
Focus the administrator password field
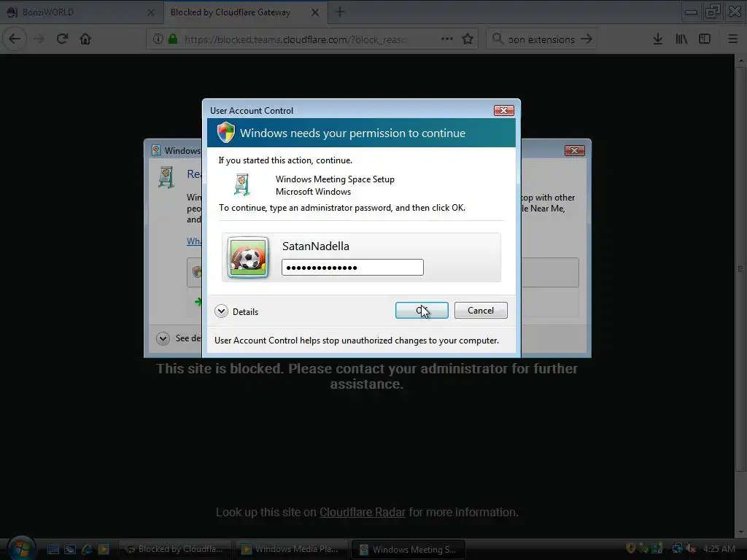[352, 267]
